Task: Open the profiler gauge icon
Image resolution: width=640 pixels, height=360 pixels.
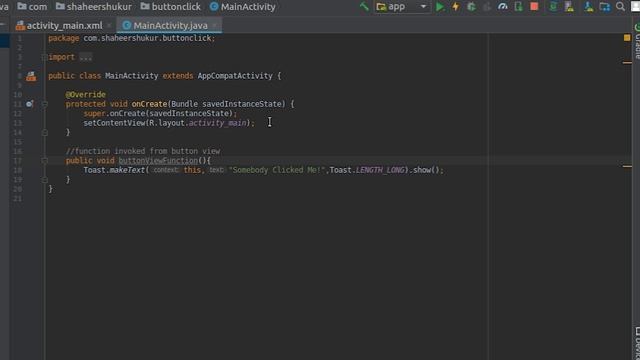Action: [x=503, y=7]
